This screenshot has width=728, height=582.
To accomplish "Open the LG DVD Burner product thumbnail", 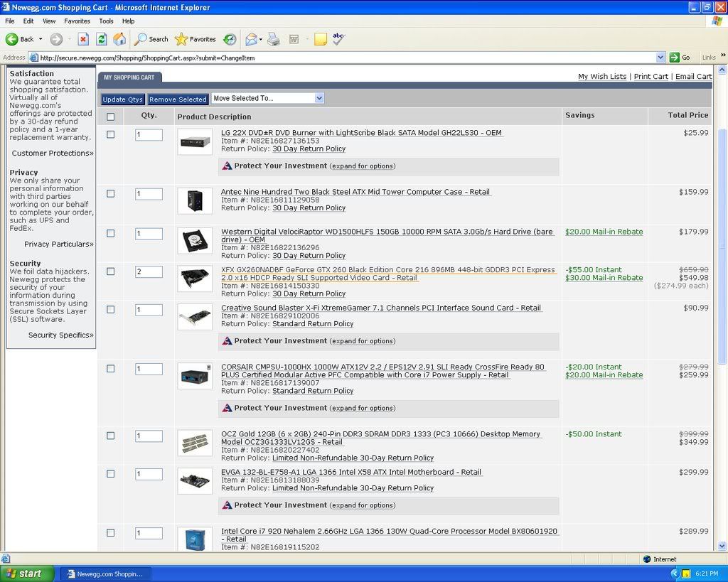I will pos(195,141).
